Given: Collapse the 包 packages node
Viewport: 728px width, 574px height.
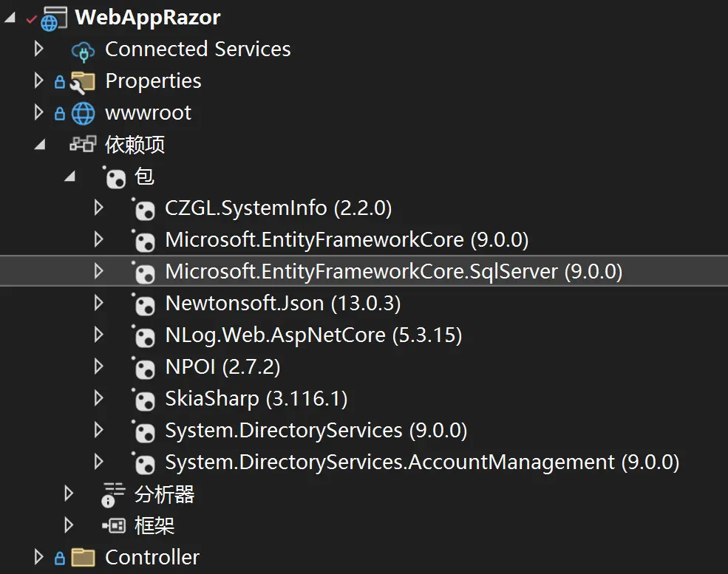Looking at the screenshot, I should (70, 177).
